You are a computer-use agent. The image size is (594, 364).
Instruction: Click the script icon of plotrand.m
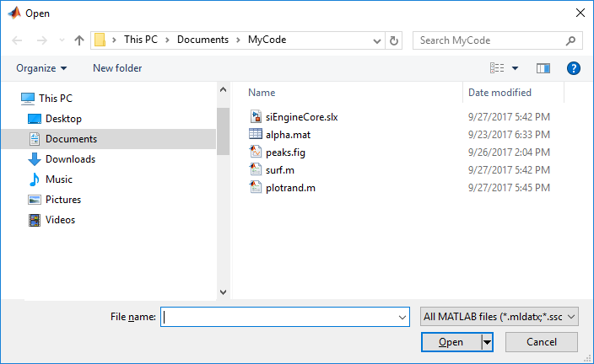pyautogui.click(x=256, y=187)
